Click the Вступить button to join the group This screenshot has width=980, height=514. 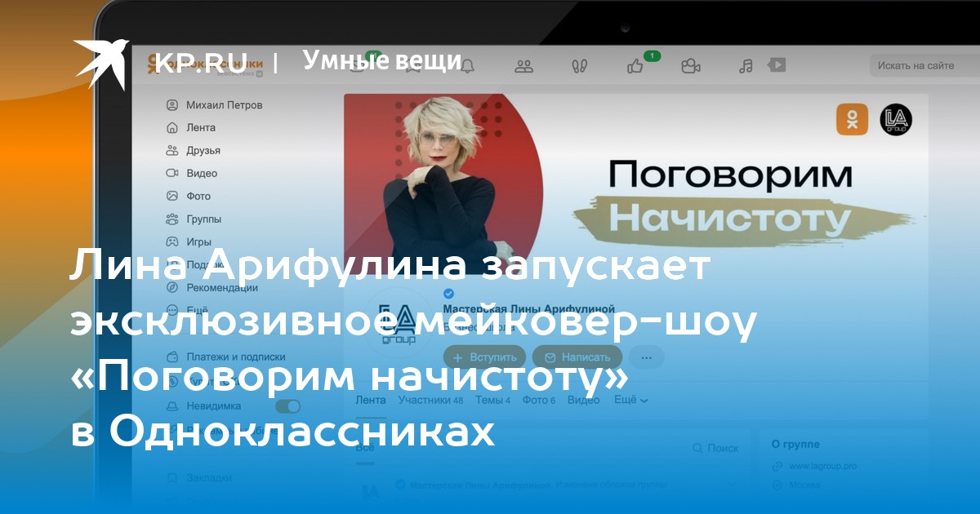pos(485,357)
